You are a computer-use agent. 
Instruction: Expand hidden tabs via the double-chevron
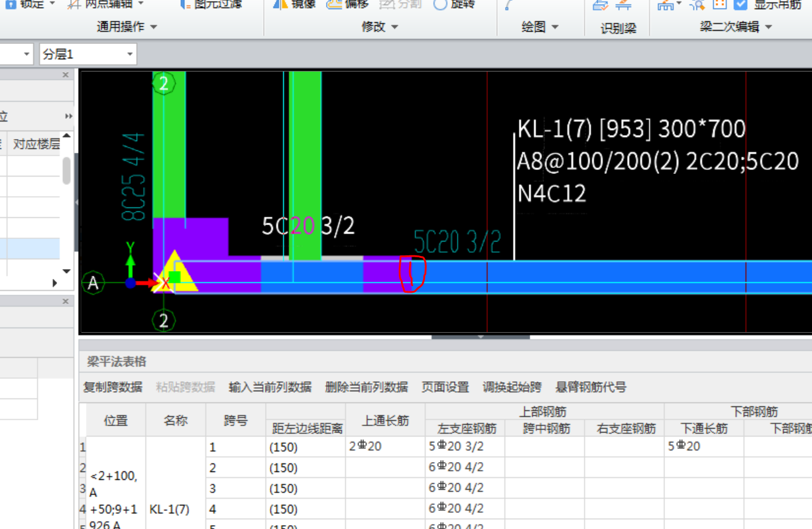(x=68, y=116)
